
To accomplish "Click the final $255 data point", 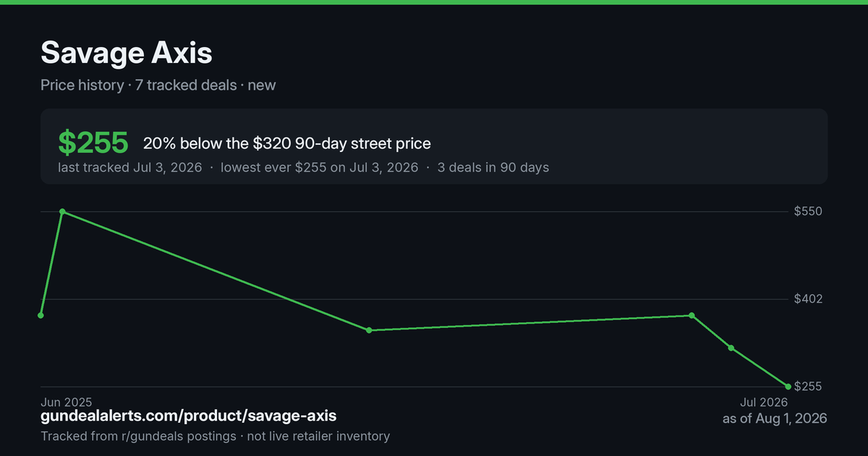I will pyautogui.click(x=788, y=387).
